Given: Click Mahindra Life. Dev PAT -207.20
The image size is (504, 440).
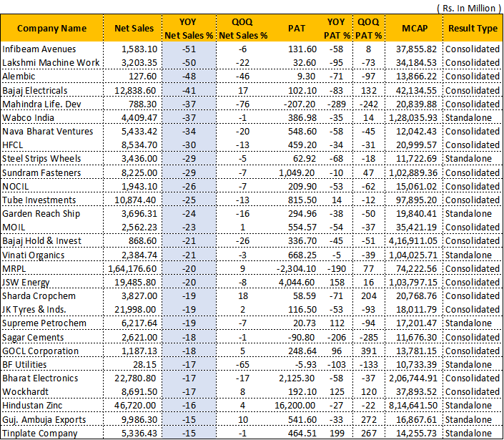Looking at the screenshot, I should coord(300,104).
